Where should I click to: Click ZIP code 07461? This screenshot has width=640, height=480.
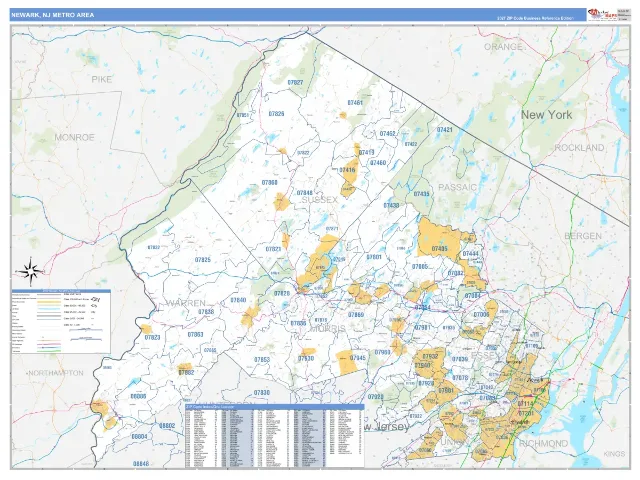pos(355,103)
